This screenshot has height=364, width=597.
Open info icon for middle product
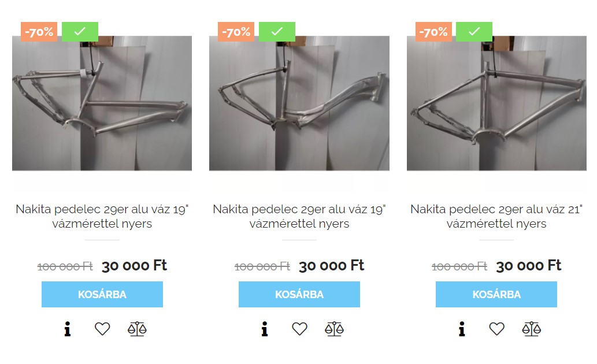click(265, 329)
